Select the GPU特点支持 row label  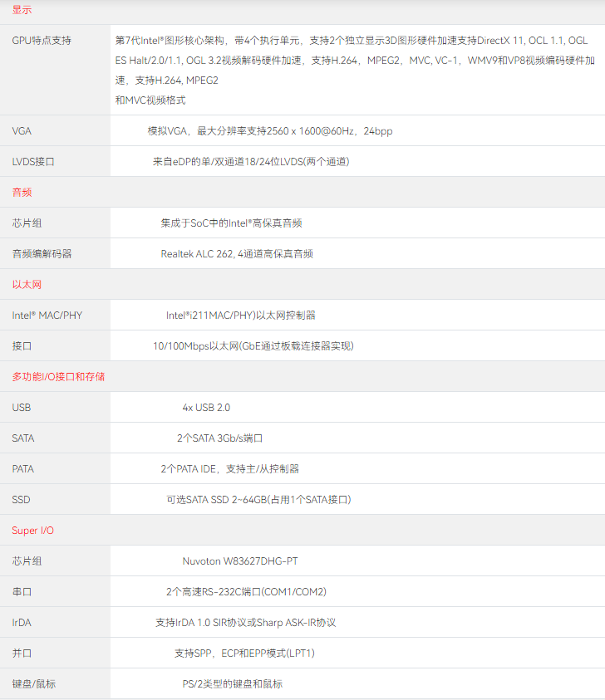[x=42, y=40]
